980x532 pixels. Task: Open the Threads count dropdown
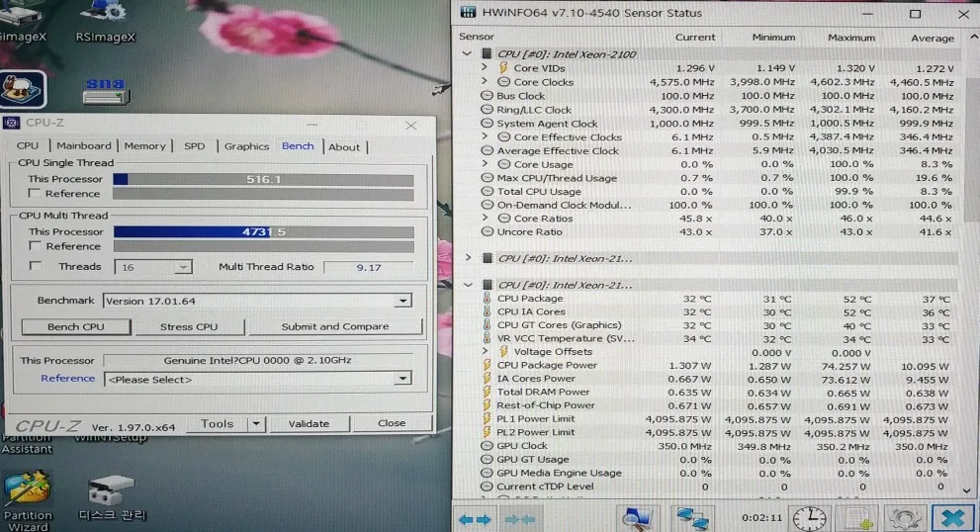click(183, 267)
